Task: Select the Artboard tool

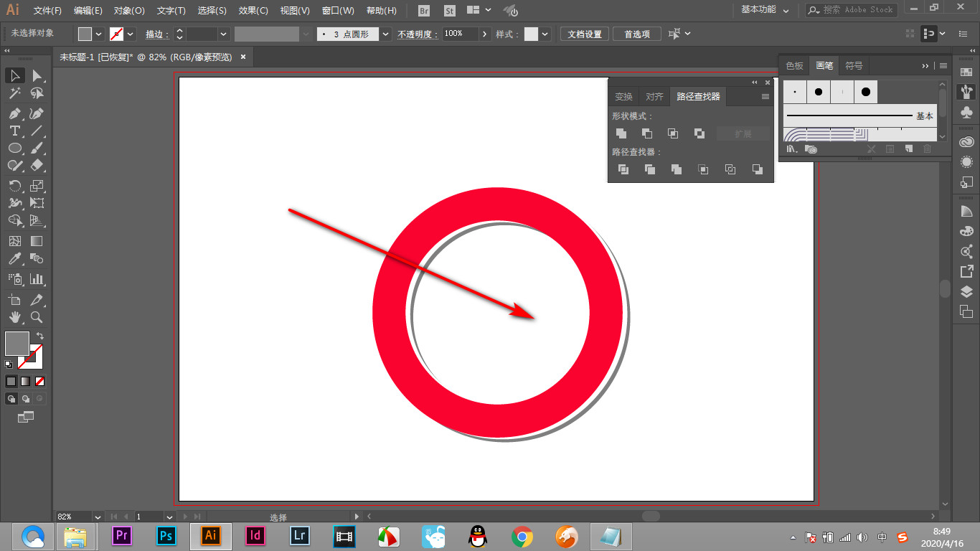Action: click(14, 300)
